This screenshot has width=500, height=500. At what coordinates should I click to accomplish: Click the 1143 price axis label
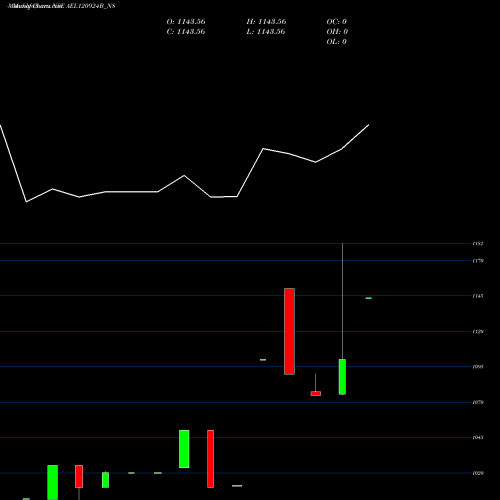478,296
